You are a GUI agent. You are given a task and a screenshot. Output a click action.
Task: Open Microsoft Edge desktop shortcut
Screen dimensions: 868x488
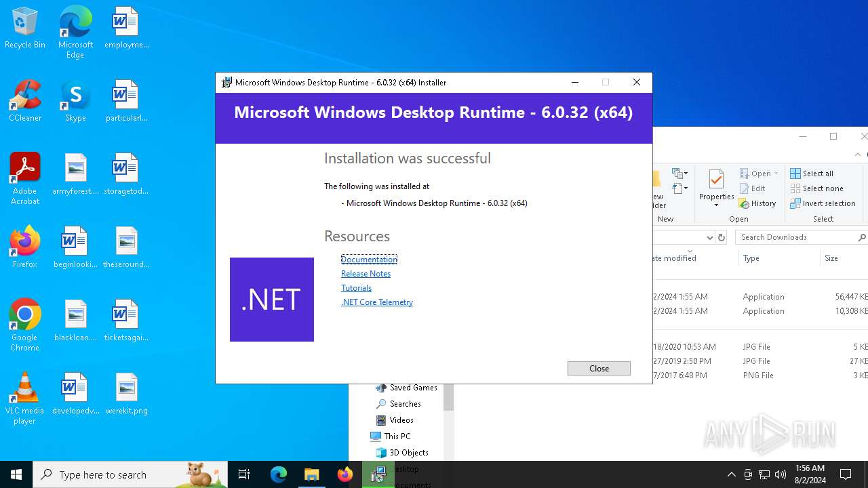click(x=75, y=33)
